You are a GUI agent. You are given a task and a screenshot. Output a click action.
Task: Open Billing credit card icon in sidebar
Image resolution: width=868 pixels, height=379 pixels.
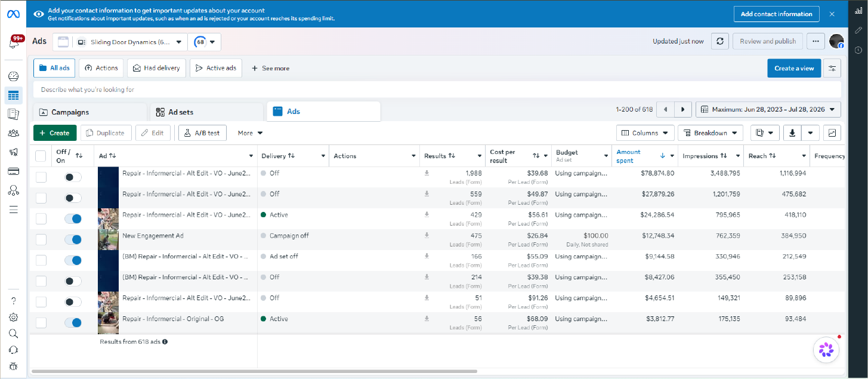click(14, 171)
